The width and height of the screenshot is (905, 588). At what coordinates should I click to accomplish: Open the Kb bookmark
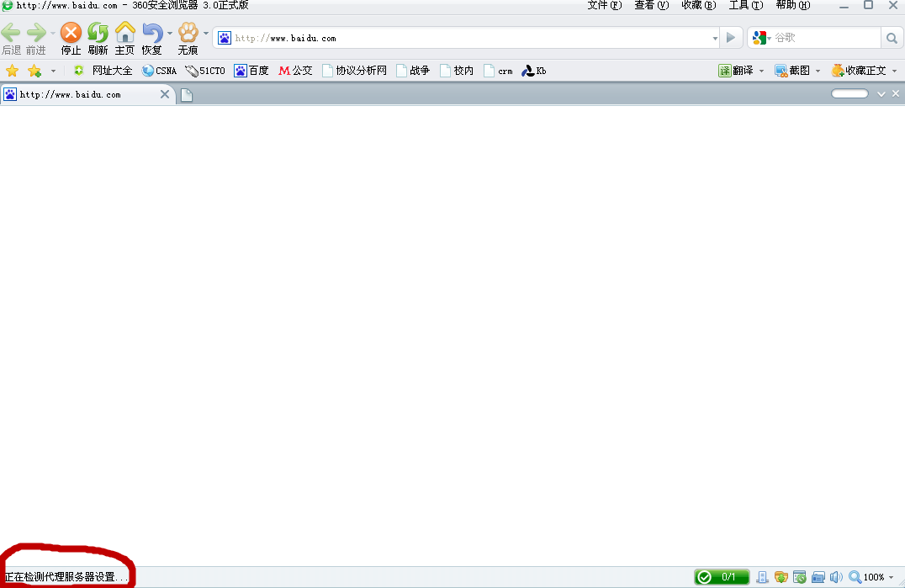pyautogui.click(x=534, y=71)
